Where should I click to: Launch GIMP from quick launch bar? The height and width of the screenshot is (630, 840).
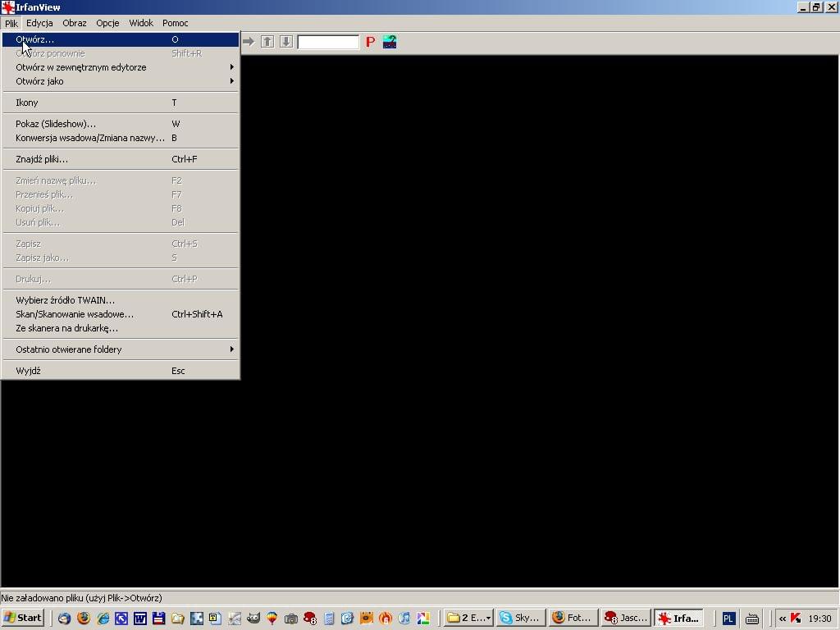(x=253, y=619)
